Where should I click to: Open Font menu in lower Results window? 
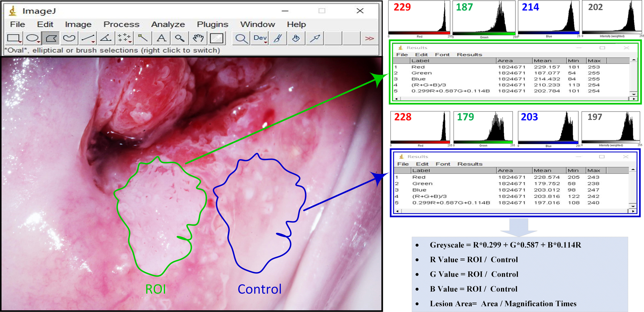pos(443,164)
